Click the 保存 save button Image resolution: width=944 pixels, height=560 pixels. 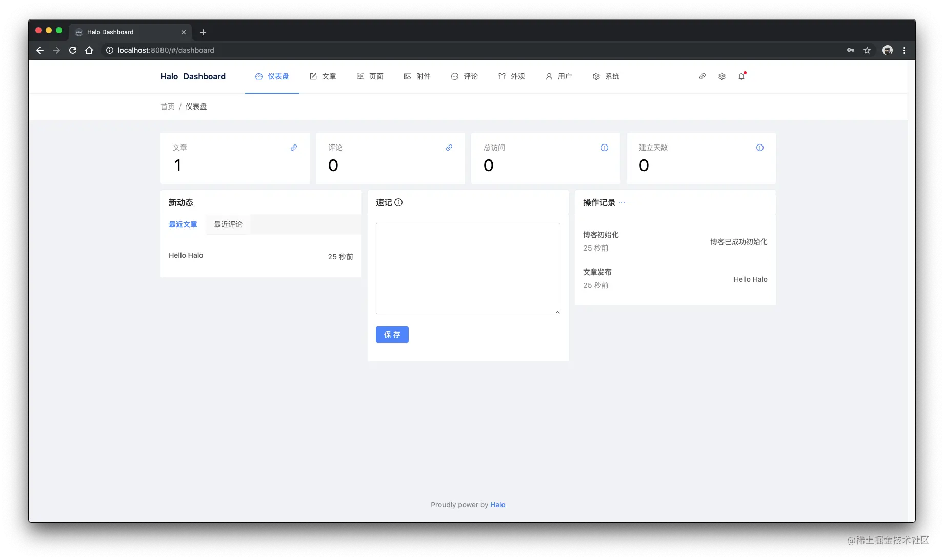point(392,335)
